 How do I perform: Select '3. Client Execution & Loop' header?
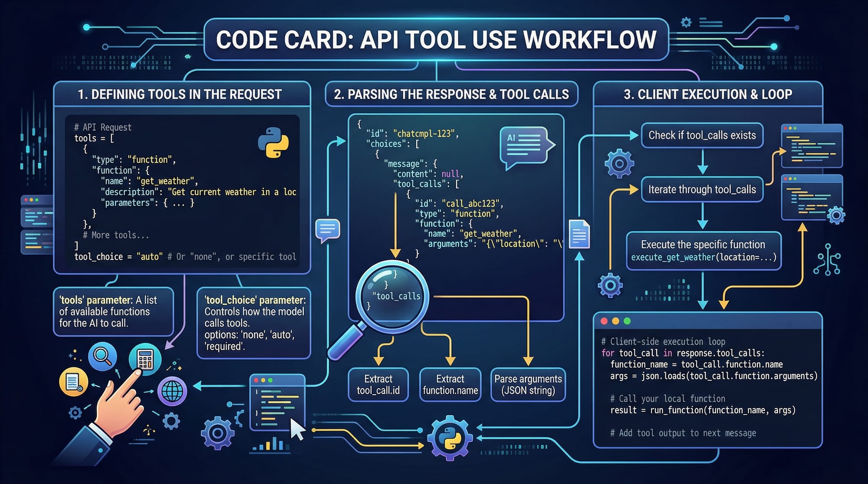(x=707, y=94)
